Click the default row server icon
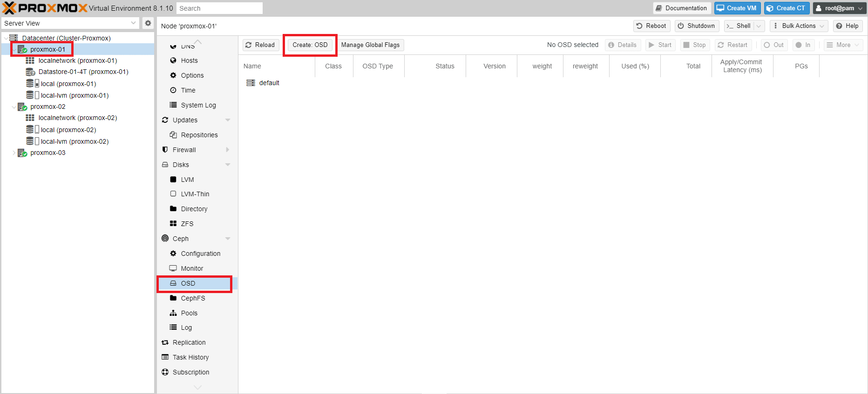 251,83
